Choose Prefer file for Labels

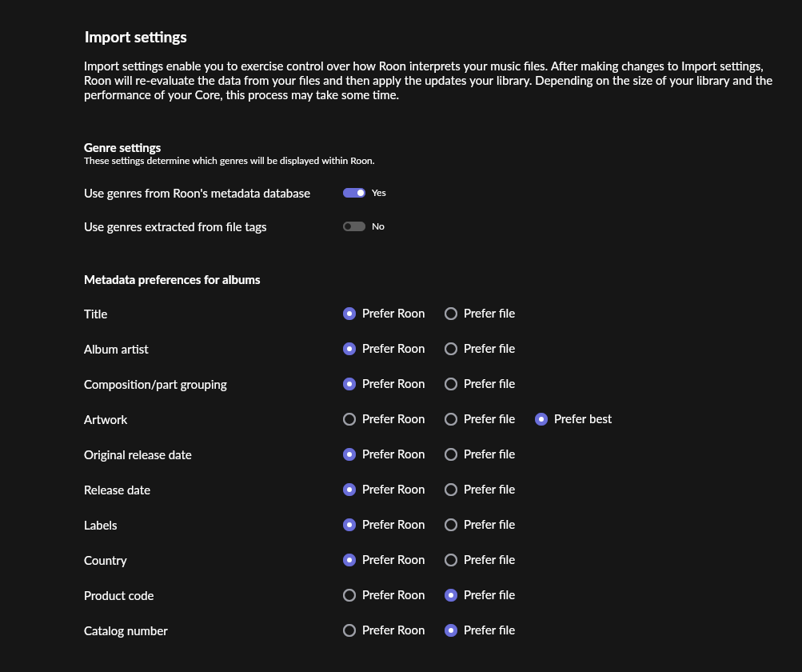click(x=451, y=525)
